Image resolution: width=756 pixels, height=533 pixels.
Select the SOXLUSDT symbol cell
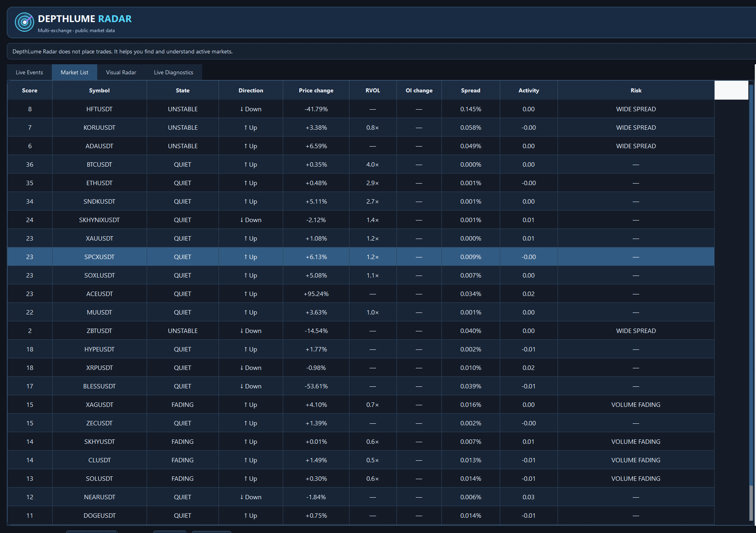[99, 275]
